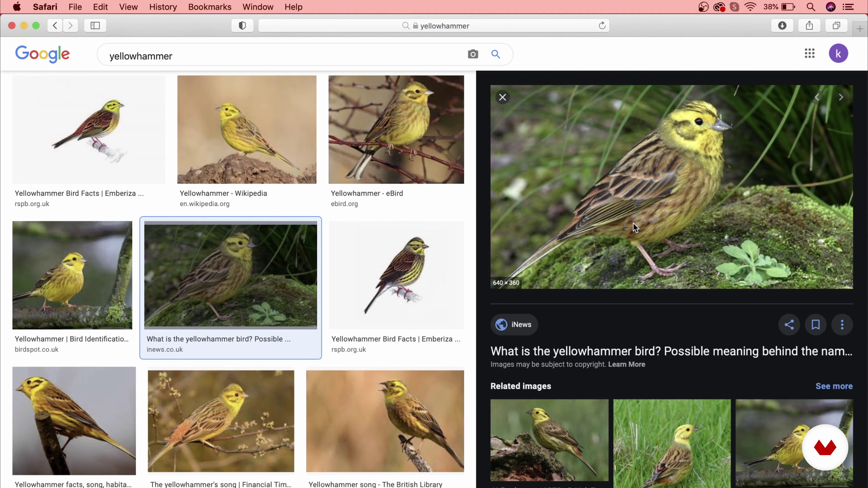Close the image preview panel
Viewport: 868px width, 488px height.
pos(502,97)
